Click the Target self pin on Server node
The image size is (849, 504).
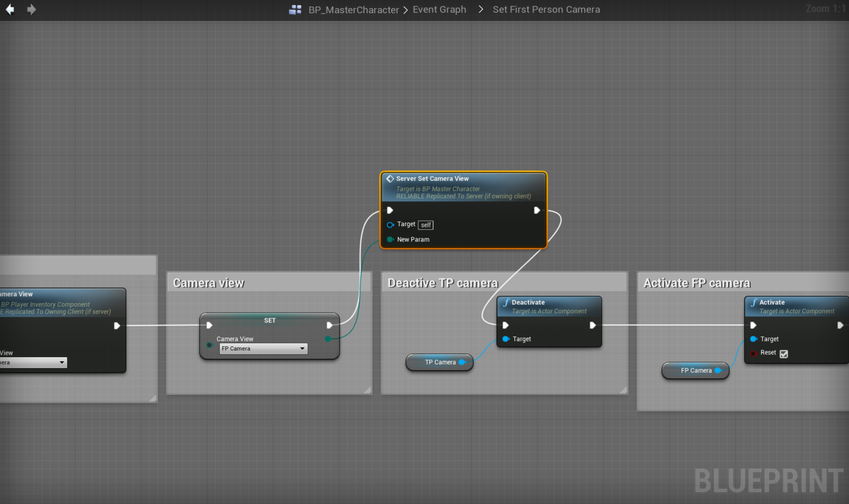(390, 225)
